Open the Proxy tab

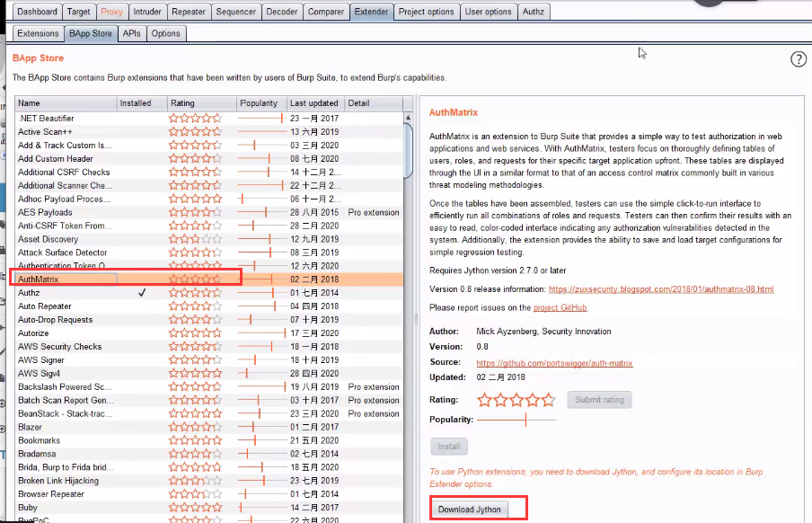[x=111, y=12]
